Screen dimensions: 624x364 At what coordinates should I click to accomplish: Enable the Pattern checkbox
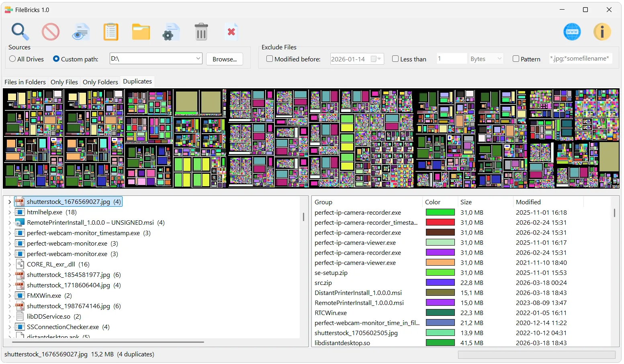516,59
